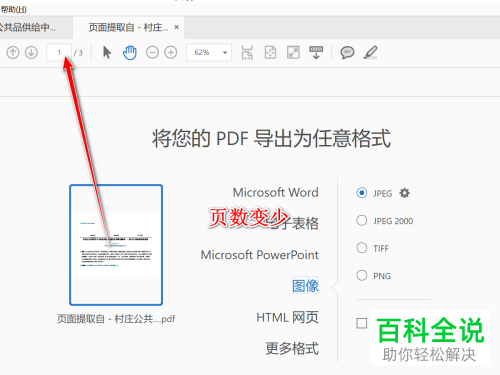Image resolution: width=500 pixels, height=375 pixels.
Task: Choose HTML 网页 export format
Action: [287, 317]
